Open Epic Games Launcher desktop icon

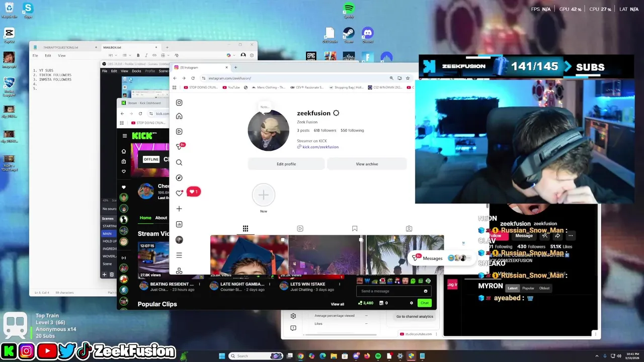point(311,56)
